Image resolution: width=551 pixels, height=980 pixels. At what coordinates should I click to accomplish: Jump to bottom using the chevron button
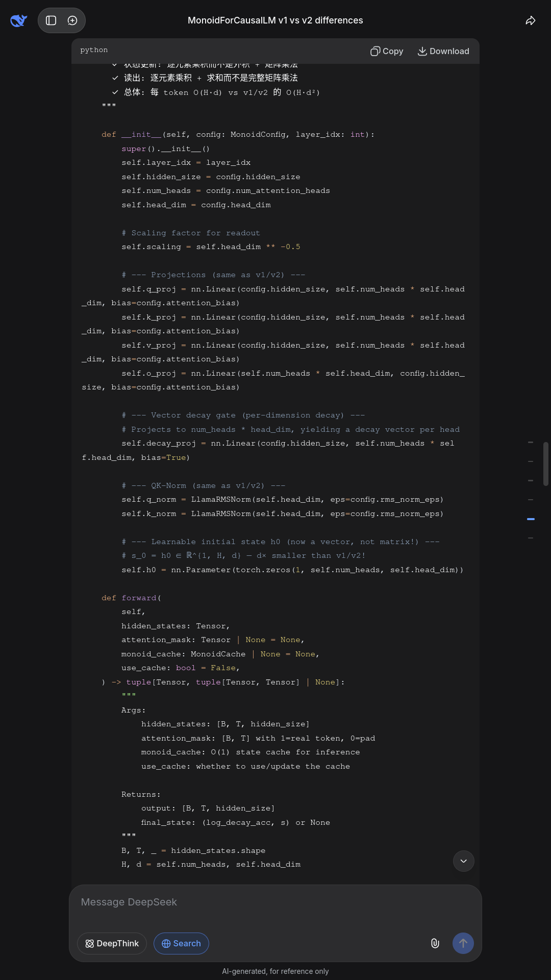pos(463,861)
